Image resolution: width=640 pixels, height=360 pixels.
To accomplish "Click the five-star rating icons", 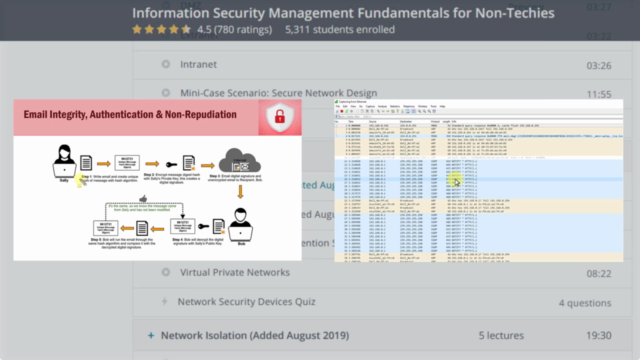I will click(161, 29).
